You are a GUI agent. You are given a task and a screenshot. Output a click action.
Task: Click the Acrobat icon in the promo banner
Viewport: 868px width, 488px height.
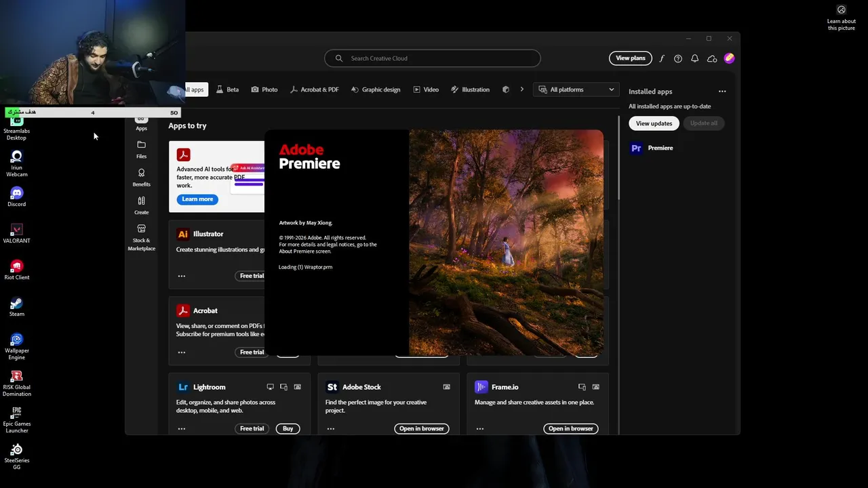[x=183, y=155]
